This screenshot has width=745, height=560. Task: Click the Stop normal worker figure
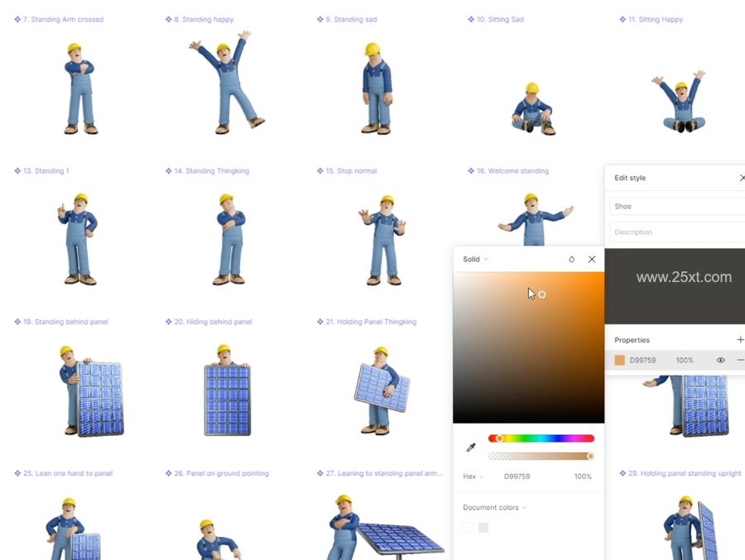[383, 240]
